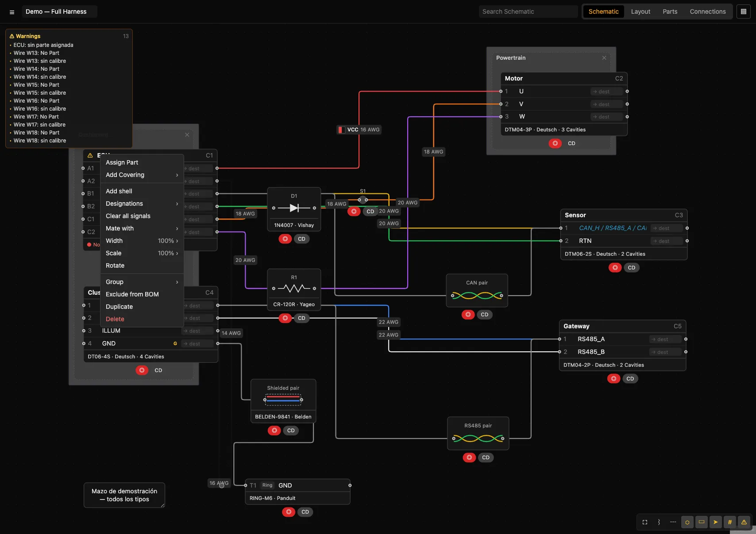Click the red target icon under D1 diode
Viewport: 756px width, 534px height.
pos(285,239)
